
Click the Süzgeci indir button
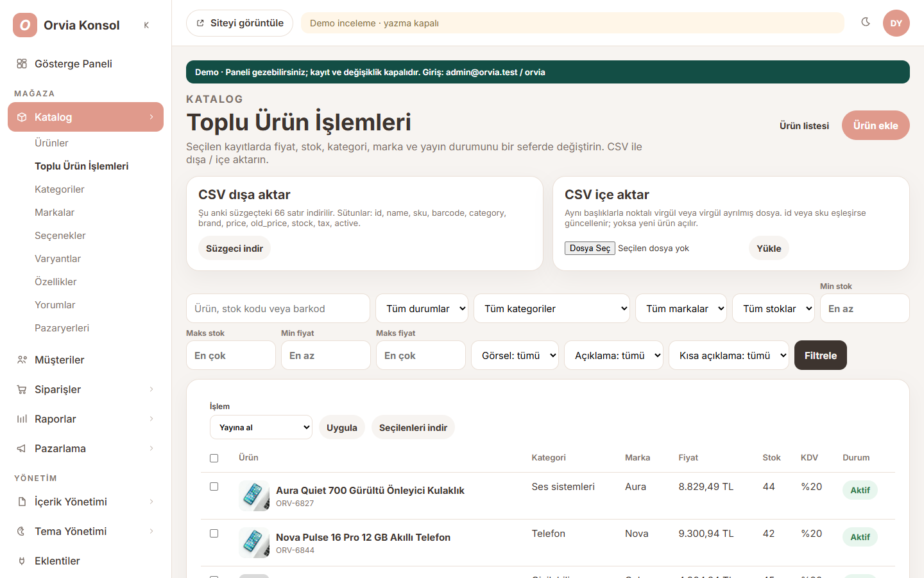pos(234,248)
